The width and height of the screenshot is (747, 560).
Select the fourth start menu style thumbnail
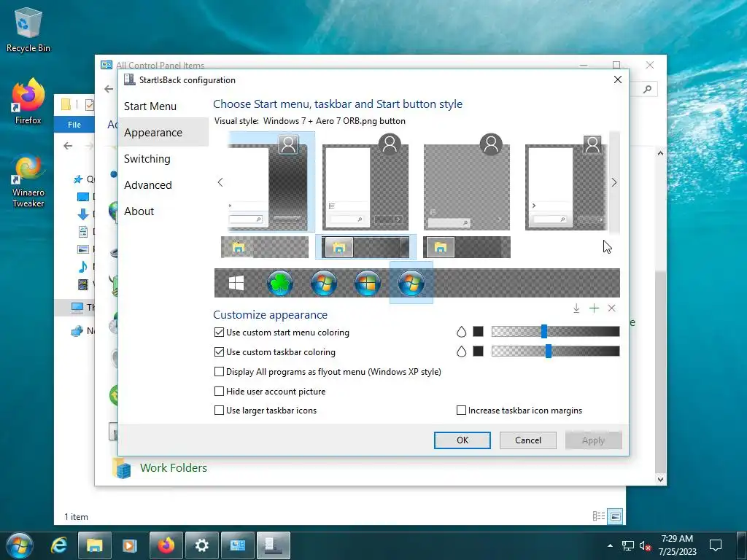(566, 182)
